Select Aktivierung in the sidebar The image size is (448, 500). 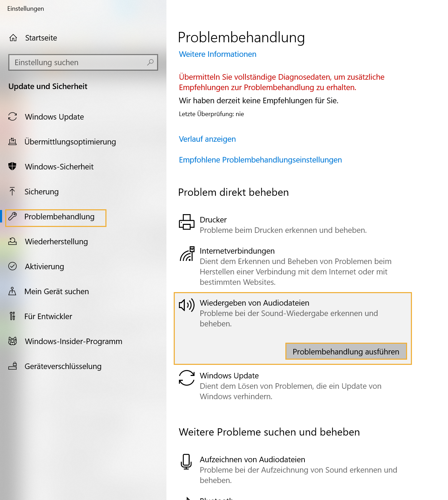pos(44,266)
